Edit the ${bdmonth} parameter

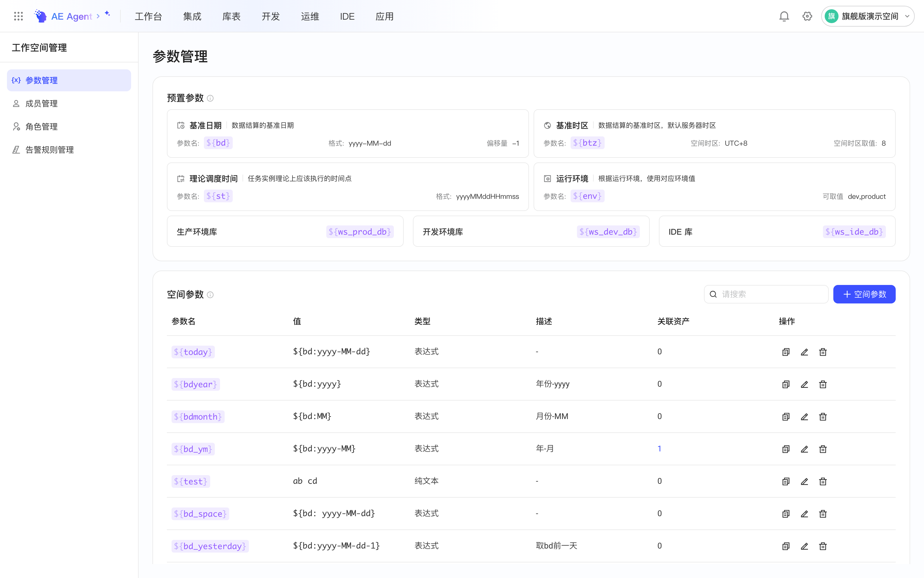click(x=804, y=417)
